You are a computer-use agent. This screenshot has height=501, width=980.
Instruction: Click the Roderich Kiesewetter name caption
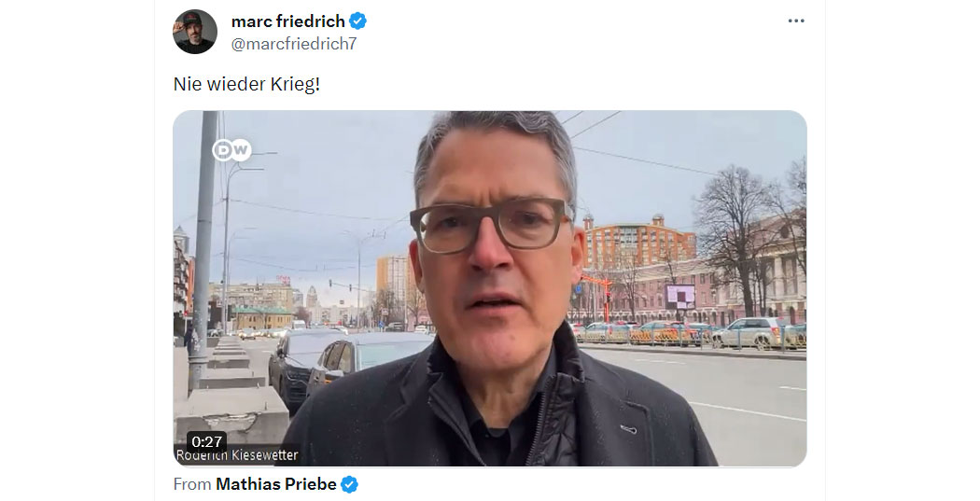point(237,455)
